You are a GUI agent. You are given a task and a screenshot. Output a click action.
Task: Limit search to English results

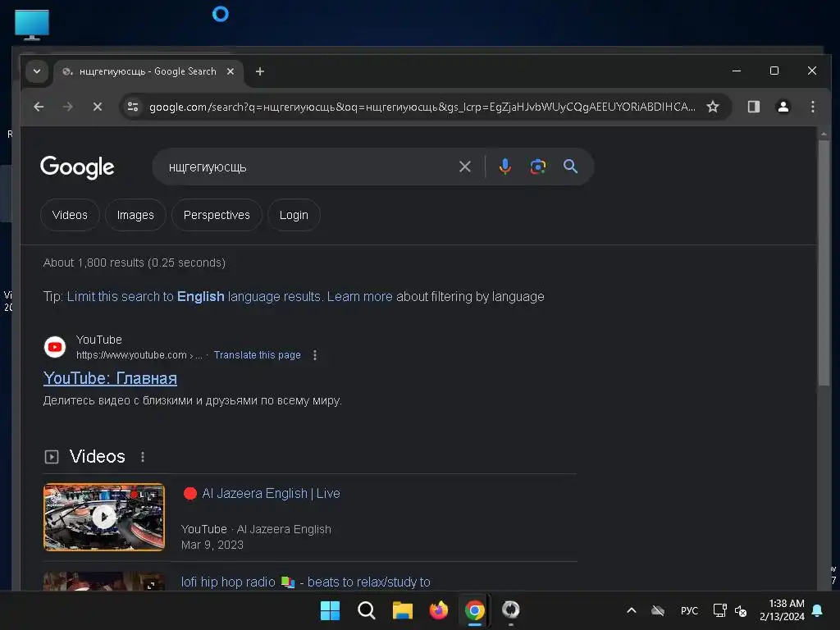[194, 296]
